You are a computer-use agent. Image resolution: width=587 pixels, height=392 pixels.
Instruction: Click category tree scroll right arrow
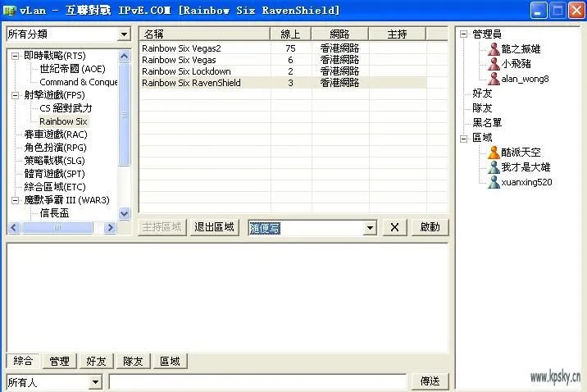coord(110,228)
